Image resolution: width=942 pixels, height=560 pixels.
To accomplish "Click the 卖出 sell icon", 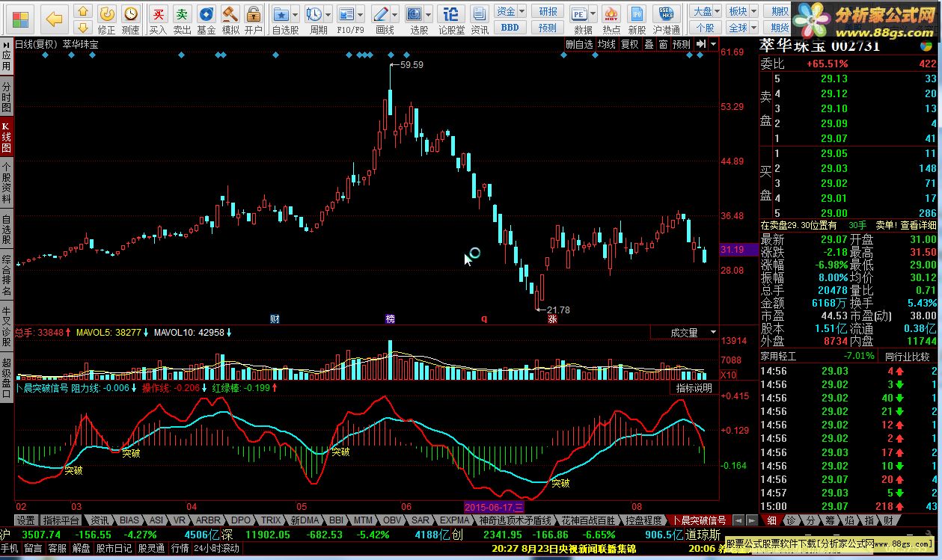I will pyautogui.click(x=182, y=19).
